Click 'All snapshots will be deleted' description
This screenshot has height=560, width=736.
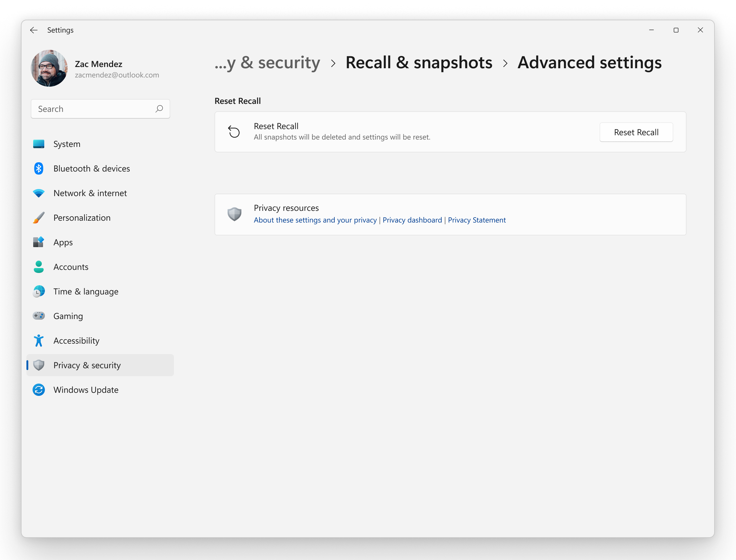(342, 137)
